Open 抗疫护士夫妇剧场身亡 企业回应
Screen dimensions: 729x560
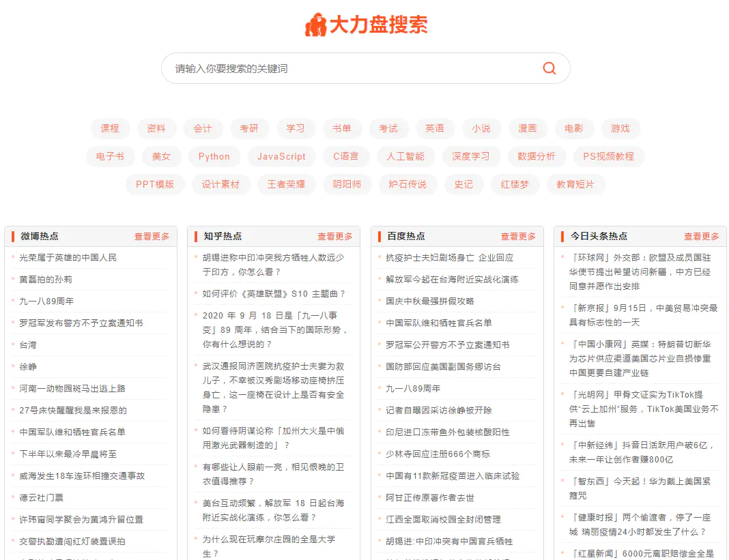[x=450, y=257]
